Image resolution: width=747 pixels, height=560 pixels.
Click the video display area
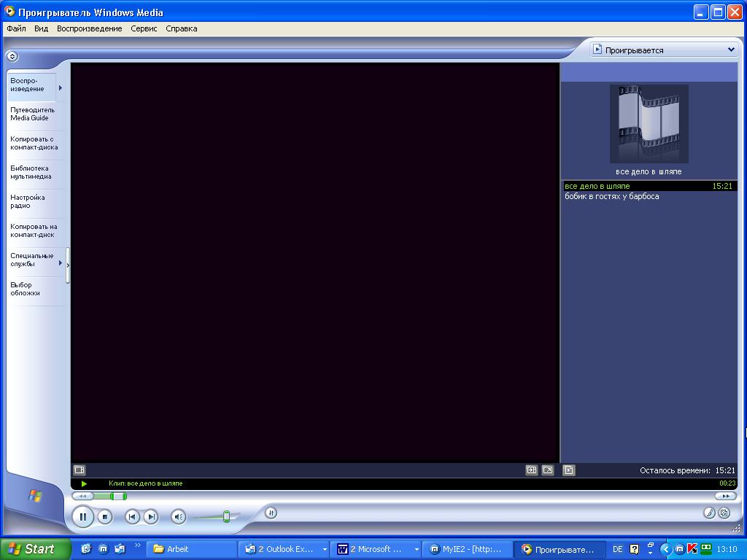click(315, 262)
